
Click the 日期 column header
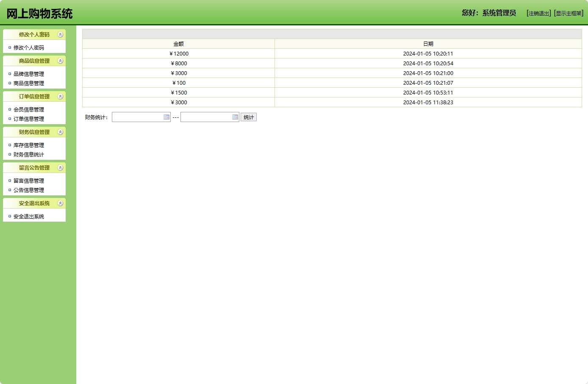pos(428,44)
